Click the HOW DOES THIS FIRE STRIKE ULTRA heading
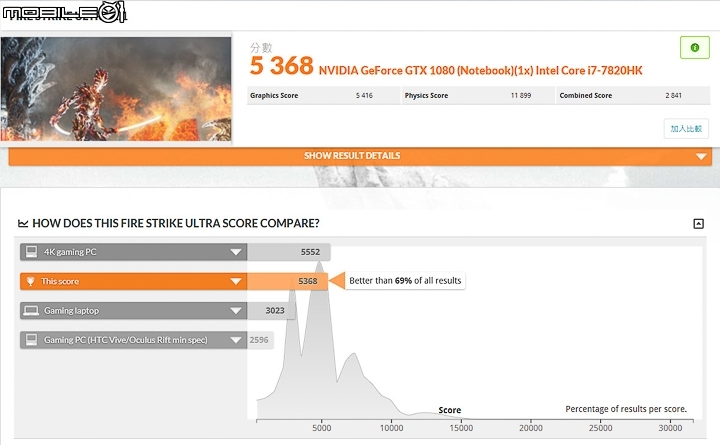Viewport: 720px width, 445px height. click(175, 224)
